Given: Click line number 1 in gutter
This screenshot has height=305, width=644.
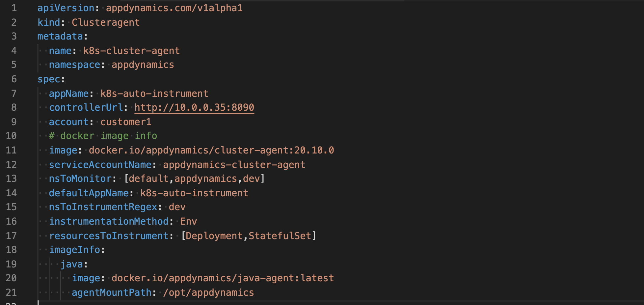Looking at the screenshot, I should click(x=14, y=8).
